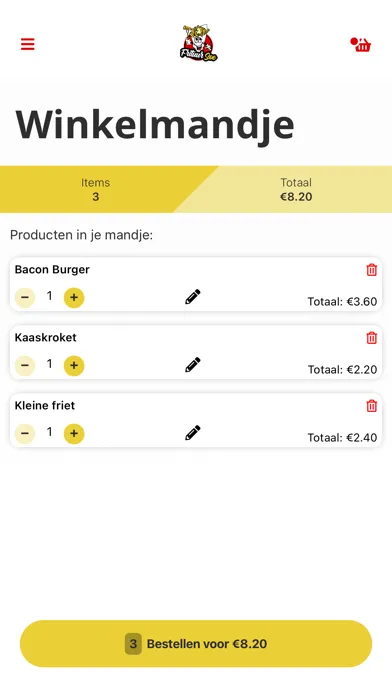
Task: Tap the Kleine friet product name
Action: [x=45, y=405]
